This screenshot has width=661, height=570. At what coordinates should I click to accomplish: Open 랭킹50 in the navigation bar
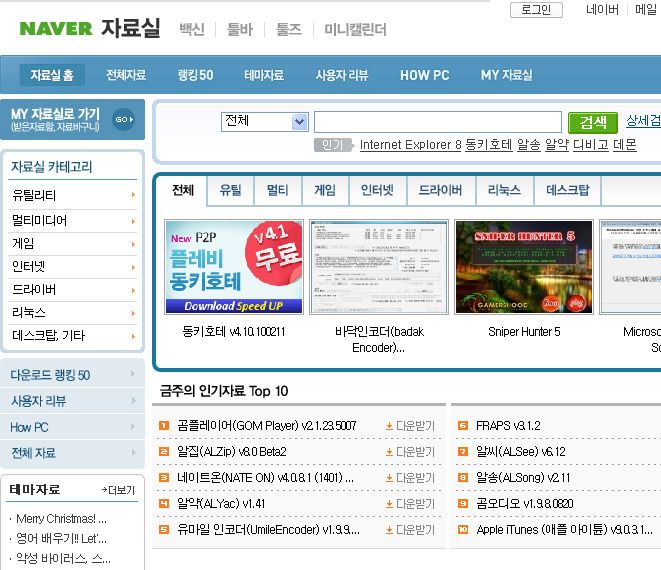[195, 75]
